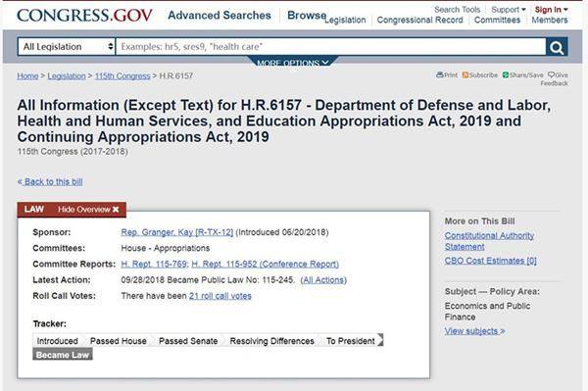
Task: Click 'Economics and Public Finance' text
Action: click(487, 312)
